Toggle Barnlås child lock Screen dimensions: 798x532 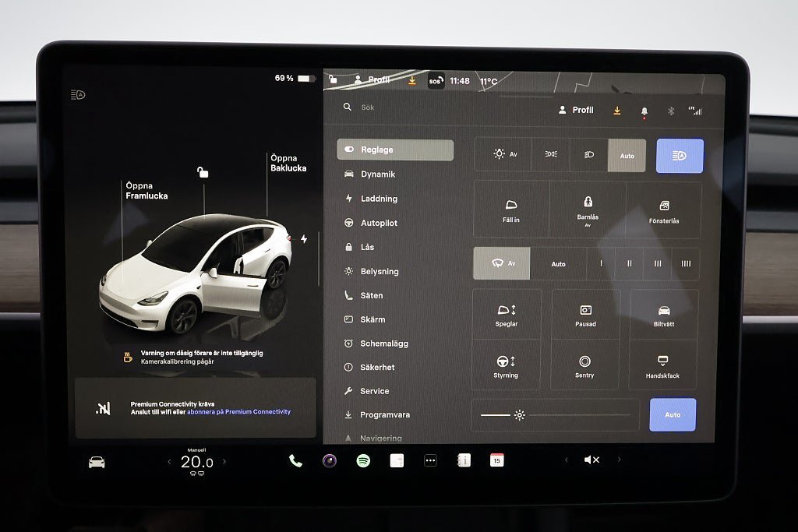[588, 210]
